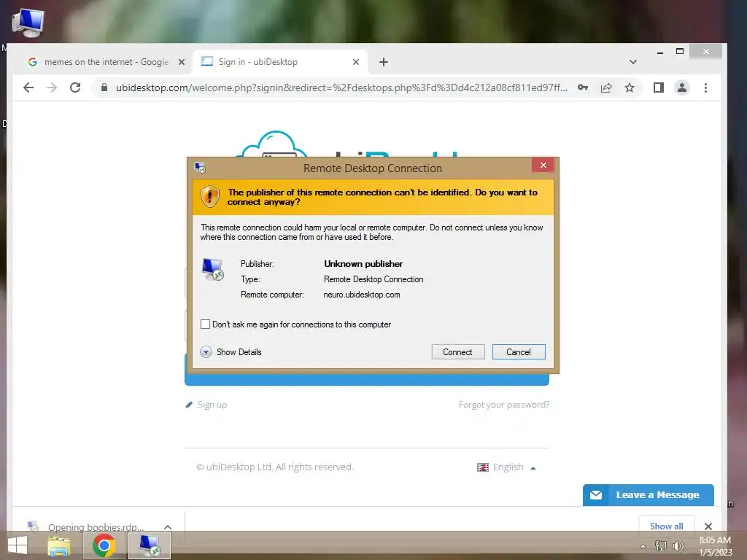Click 'Forgot your password?' link
Viewport: 747px width, 560px height.
coord(504,405)
